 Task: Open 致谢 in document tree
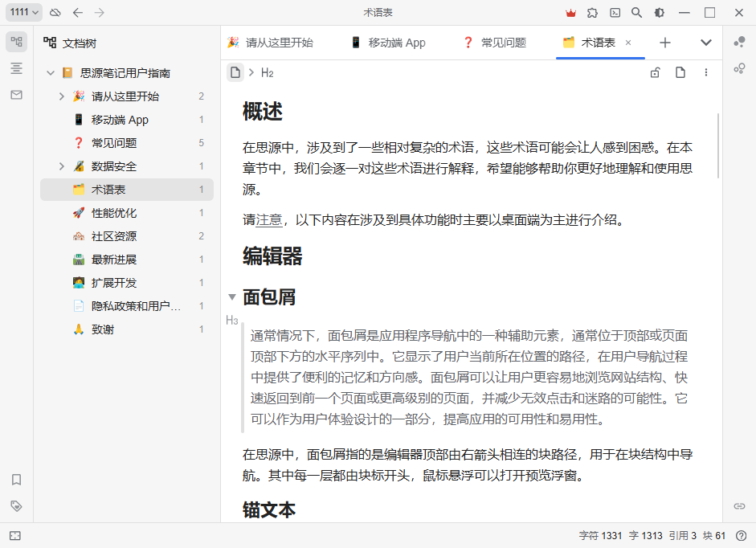[127, 329]
